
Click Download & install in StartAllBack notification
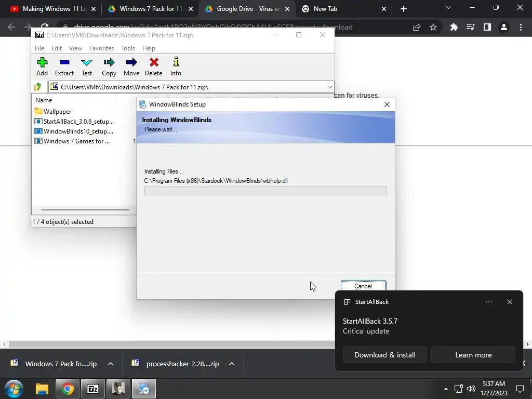click(385, 355)
